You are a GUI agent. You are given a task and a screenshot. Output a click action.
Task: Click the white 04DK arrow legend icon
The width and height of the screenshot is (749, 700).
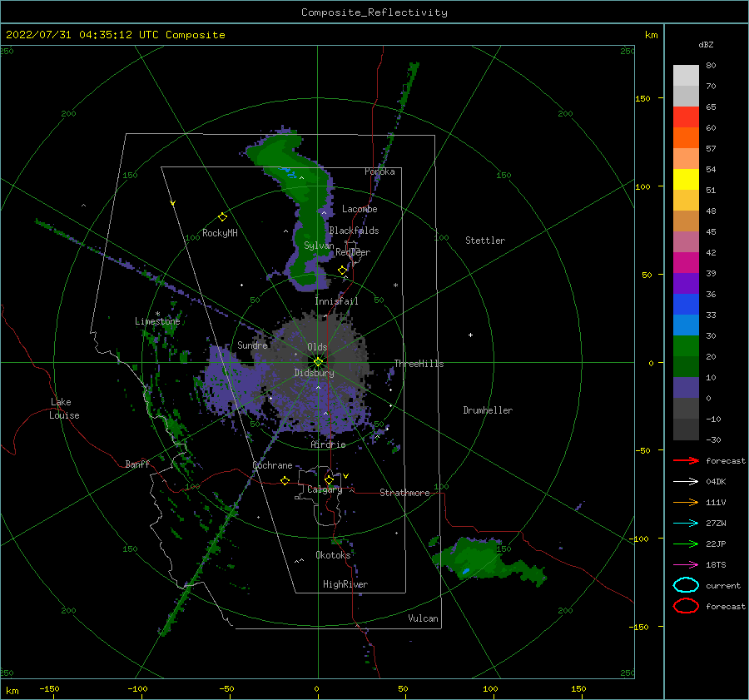coord(686,481)
